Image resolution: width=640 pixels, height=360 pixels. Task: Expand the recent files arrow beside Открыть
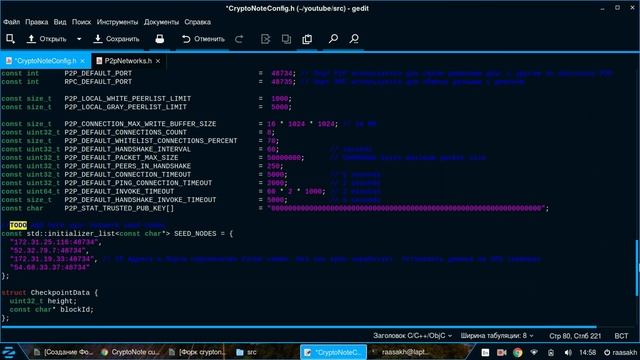[79, 39]
